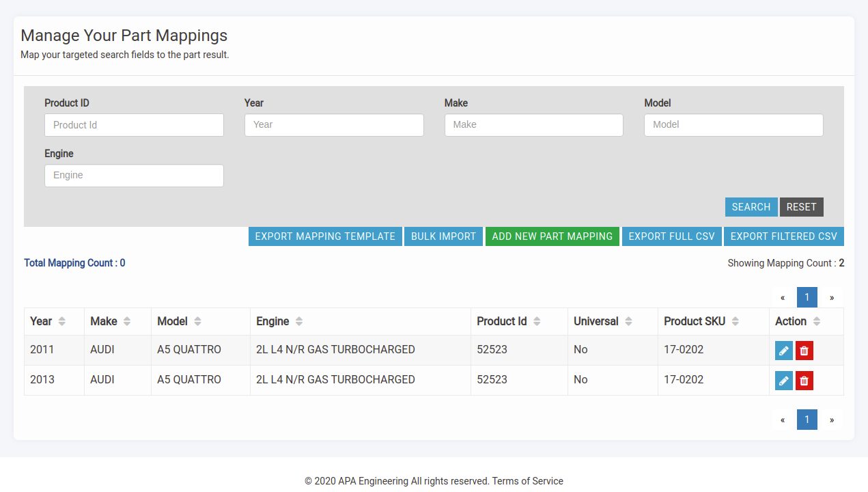This screenshot has width=868, height=492.
Task: Click Export Full CSV
Action: click(x=672, y=236)
